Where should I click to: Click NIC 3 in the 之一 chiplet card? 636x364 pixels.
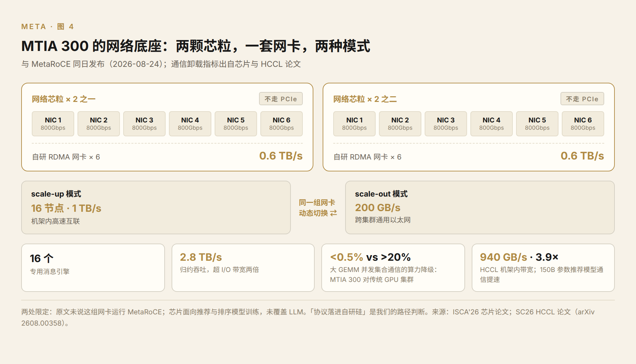(144, 124)
